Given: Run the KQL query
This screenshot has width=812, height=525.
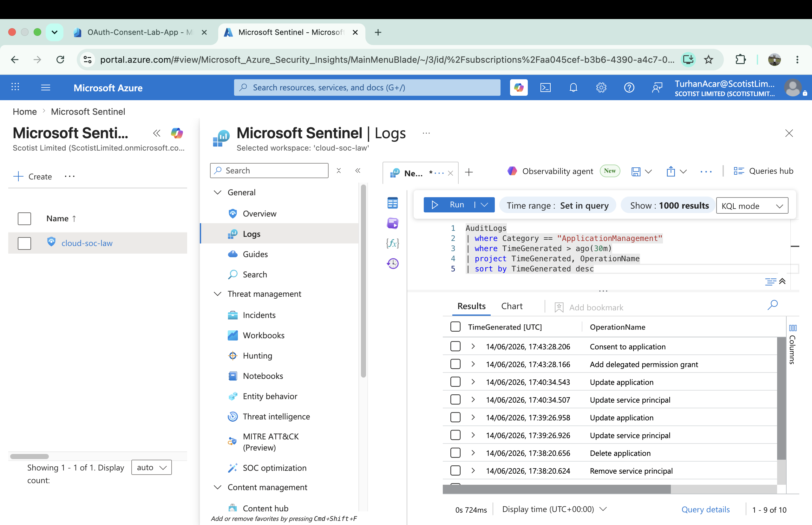Looking at the screenshot, I should tap(448, 204).
